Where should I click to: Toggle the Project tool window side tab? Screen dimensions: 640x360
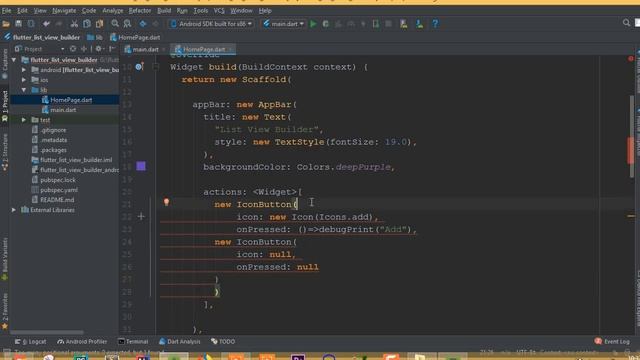(4, 106)
